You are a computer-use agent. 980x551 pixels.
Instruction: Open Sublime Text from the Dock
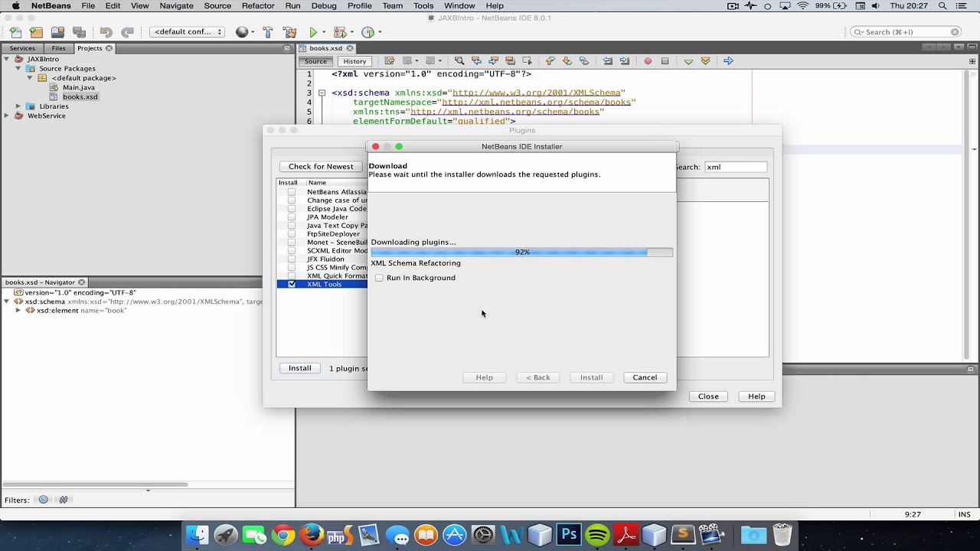click(x=683, y=534)
